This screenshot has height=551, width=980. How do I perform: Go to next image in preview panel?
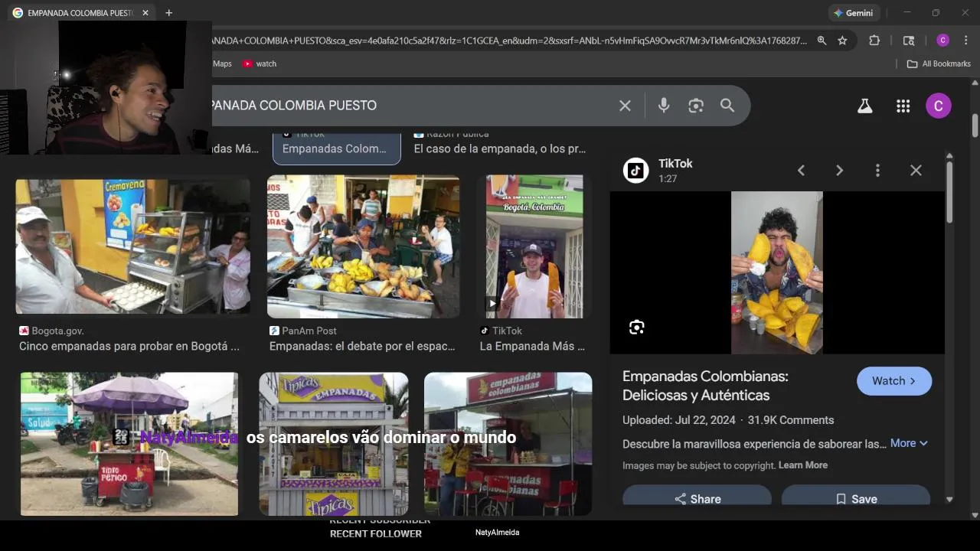(839, 171)
